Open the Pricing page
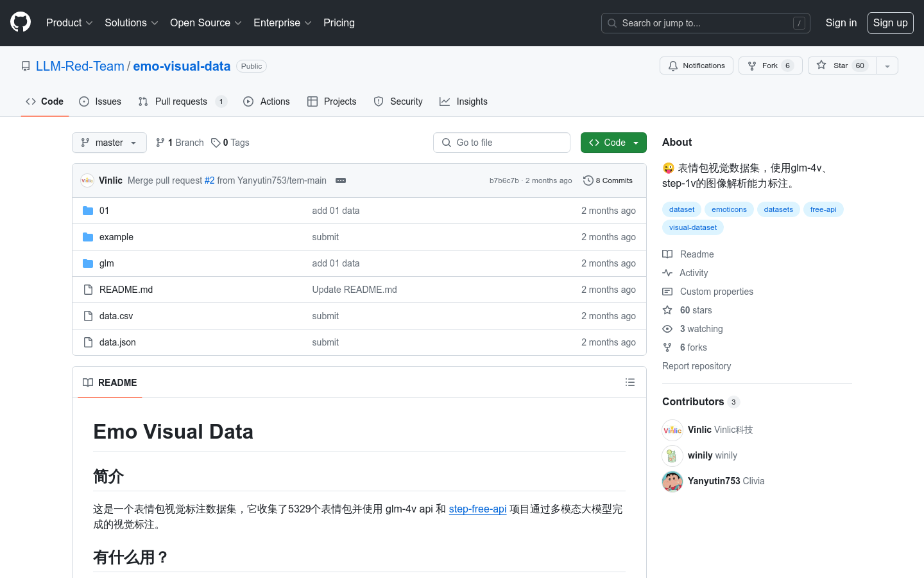 [x=339, y=22]
